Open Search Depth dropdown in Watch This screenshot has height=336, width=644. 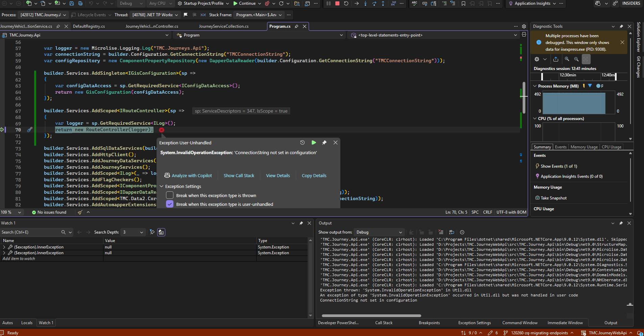click(133, 232)
